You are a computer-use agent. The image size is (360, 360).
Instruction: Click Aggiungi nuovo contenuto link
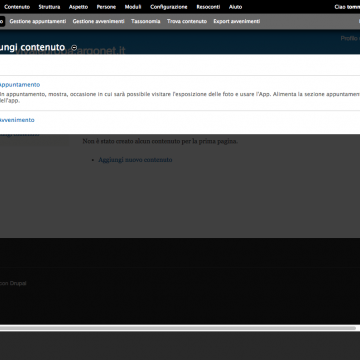[x=135, y=160]
